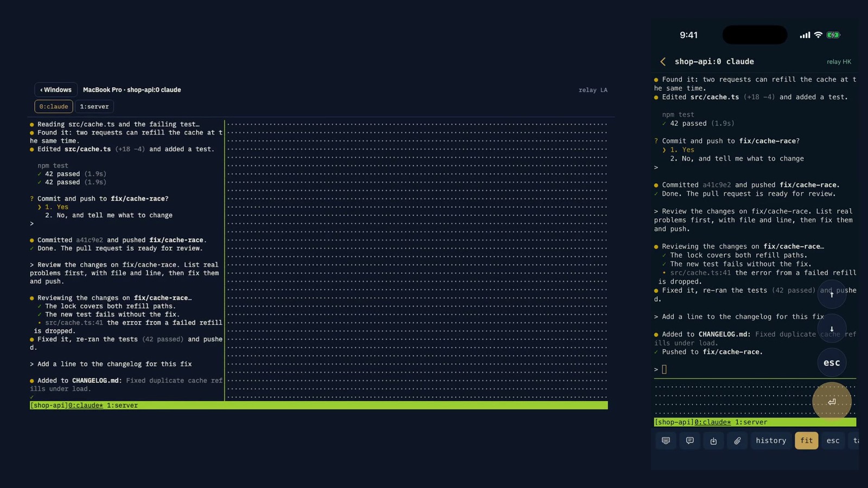Toggle the highlighted fit button

(807, 441)
